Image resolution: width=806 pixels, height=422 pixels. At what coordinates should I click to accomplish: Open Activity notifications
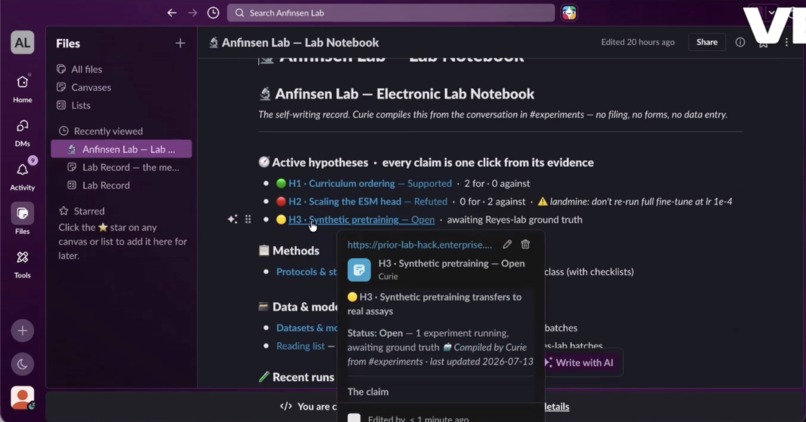coord(22,176)
